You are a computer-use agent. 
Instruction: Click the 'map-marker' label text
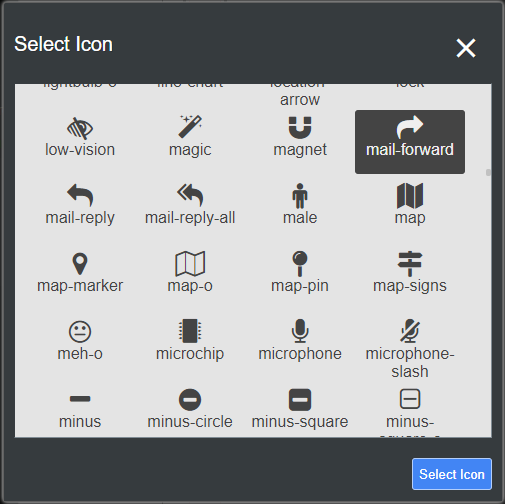[80, 286]
